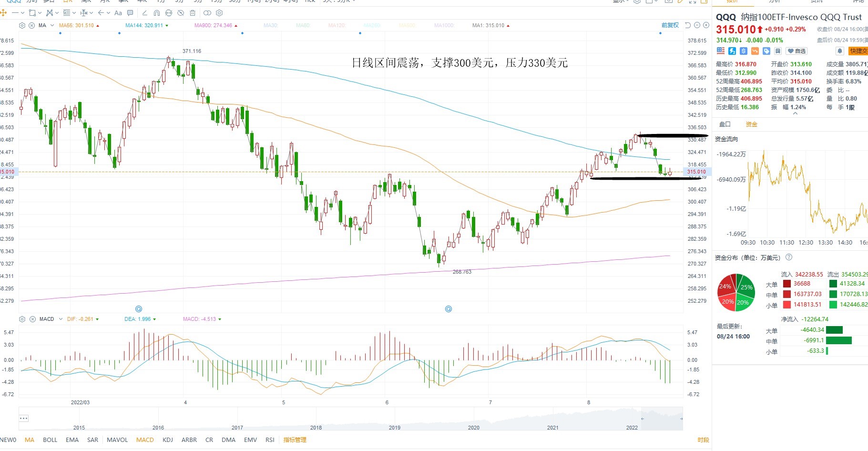Select the eraser pencil tool
This screenshot has width=868, height=451.
coord(145,13)
